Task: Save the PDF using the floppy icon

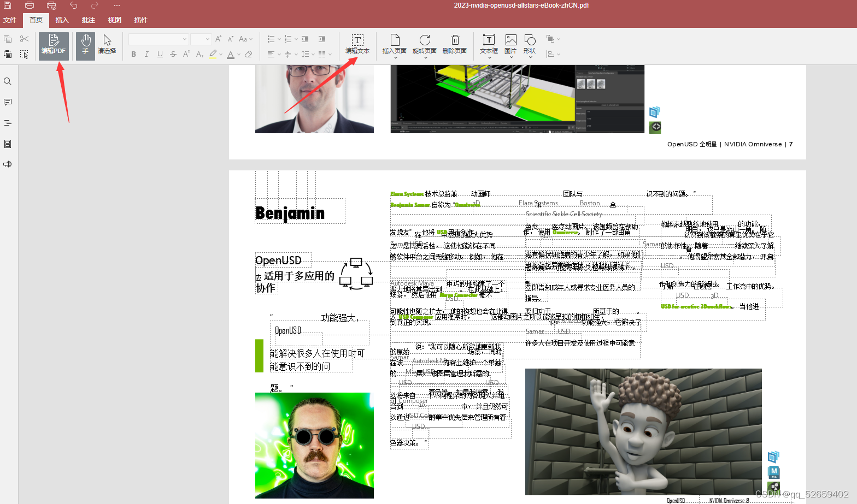Action: [x=8, y=5]
